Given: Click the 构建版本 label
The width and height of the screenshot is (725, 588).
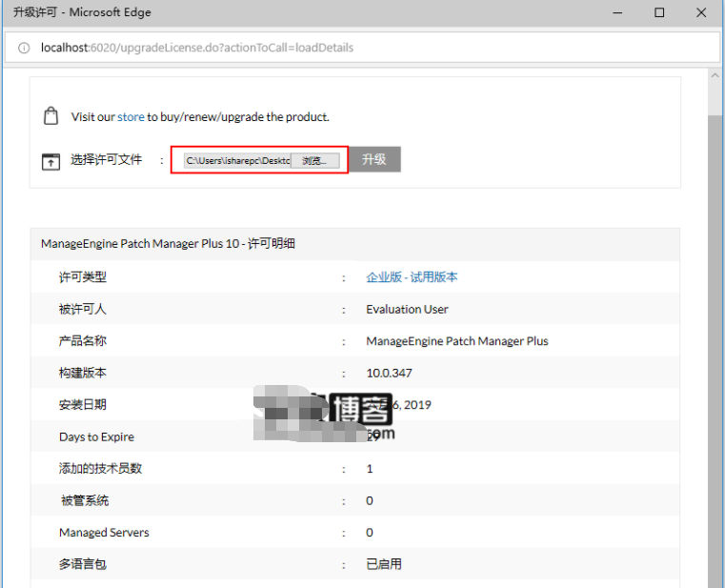Looking at the screenshot, I should 83,373.
